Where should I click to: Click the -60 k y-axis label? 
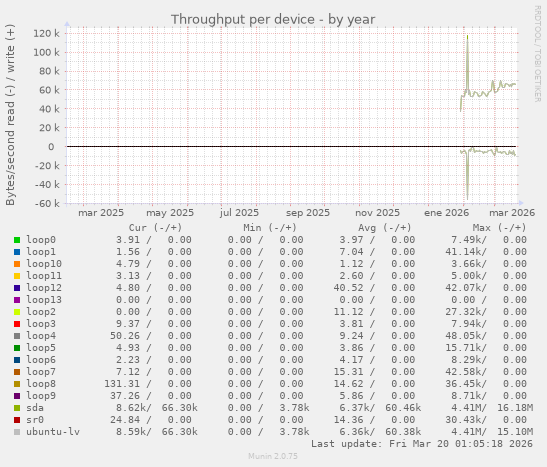(x=47, y=203)
